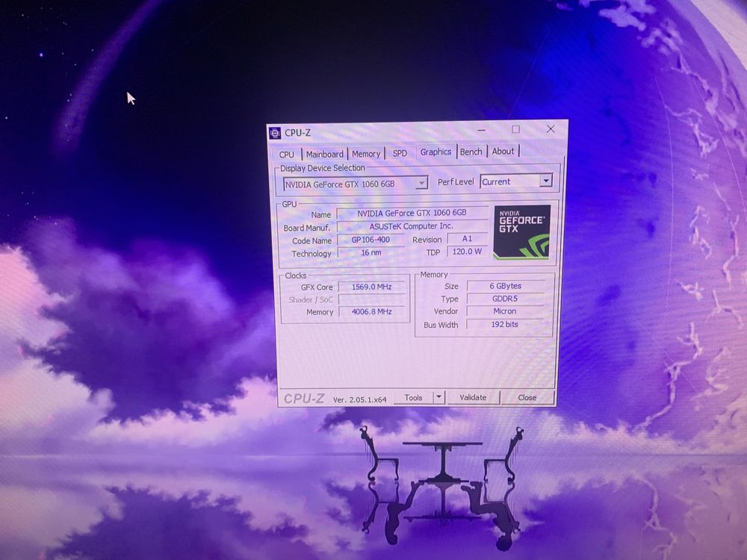Click the Perf Level label
Screen dimensions: 747x560
(456, 182)
